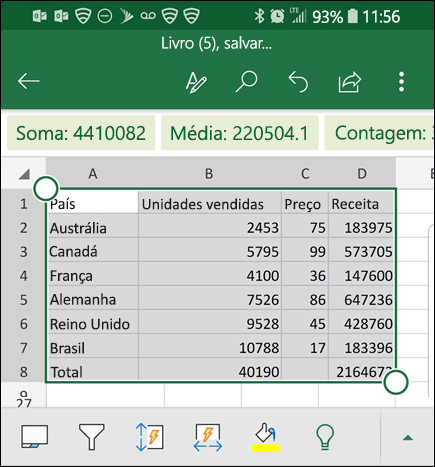Select the Total cell
This screenshot has height=467, width=435.
92,371
